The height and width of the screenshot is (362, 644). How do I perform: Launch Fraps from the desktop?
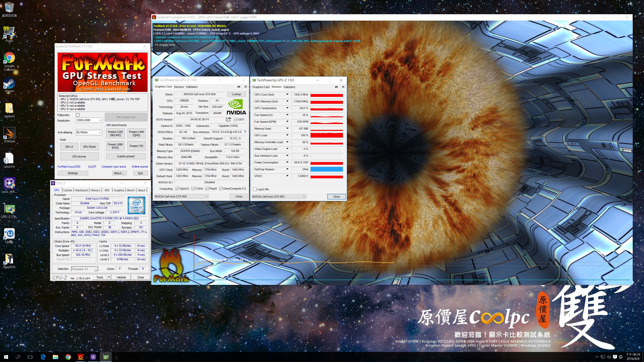pyautogui.click(x=9, y=35)
